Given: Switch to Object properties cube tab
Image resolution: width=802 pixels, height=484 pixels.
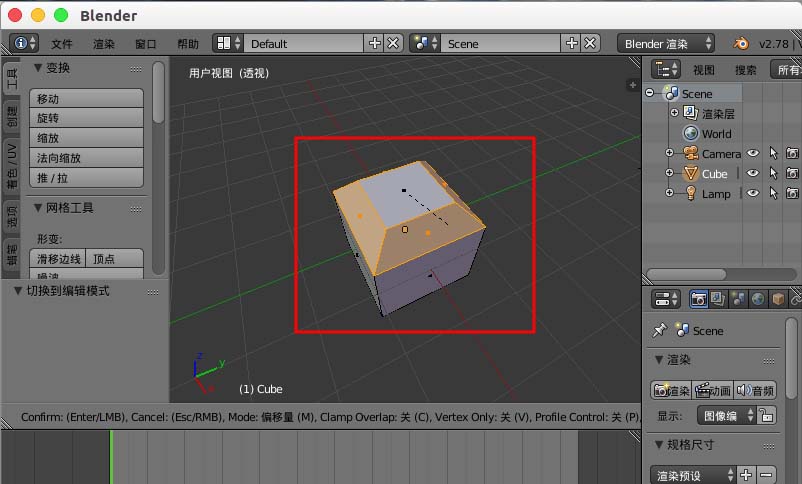Looking at the screenshot, I should pos(778,299).
